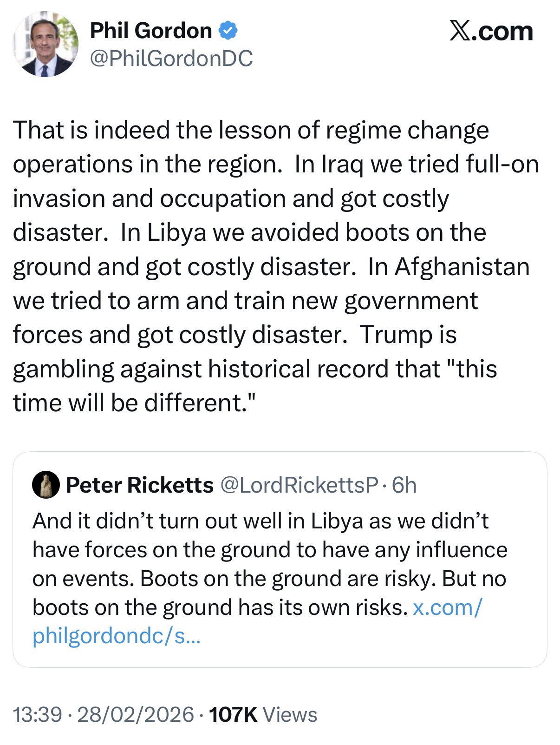560x745 pixels.
Task: Click "Trump is" in the main post
Action: [408, 334]
